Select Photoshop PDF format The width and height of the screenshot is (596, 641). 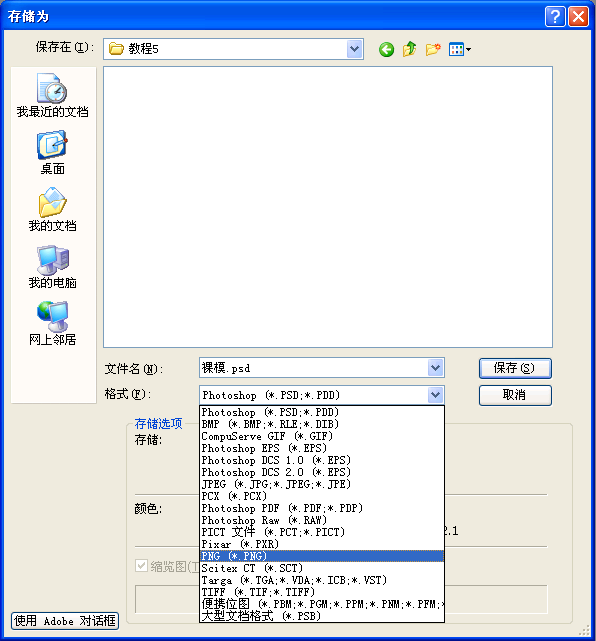(322, 508)
